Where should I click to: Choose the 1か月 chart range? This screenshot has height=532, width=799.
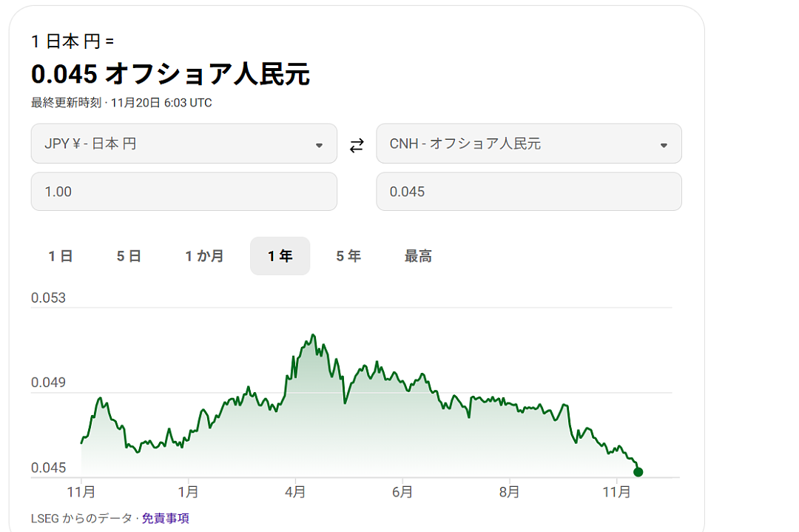pos(205,256)
